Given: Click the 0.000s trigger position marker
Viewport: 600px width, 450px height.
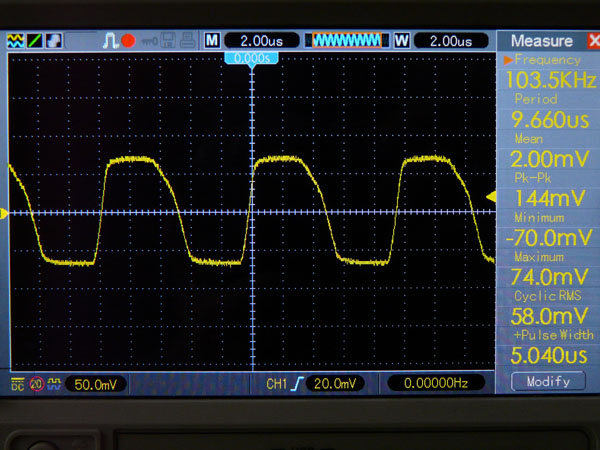Looking at the screenshot, I should pos(253,58).
